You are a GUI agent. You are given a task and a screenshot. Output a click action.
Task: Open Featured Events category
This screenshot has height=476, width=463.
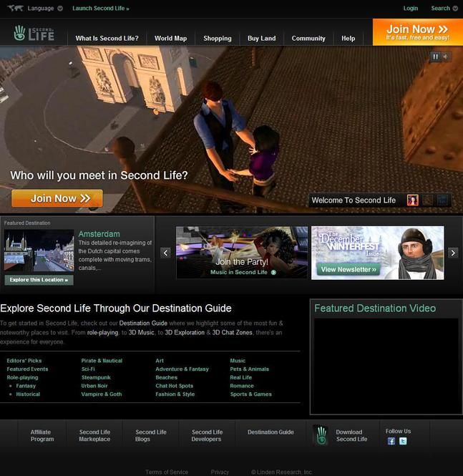point(27,369)
